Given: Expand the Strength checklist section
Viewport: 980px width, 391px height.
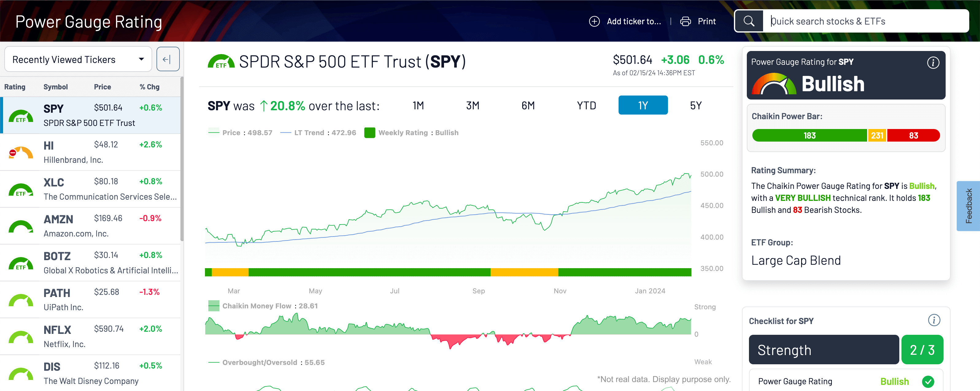Looking at the screenshot, I should (824, 349).
